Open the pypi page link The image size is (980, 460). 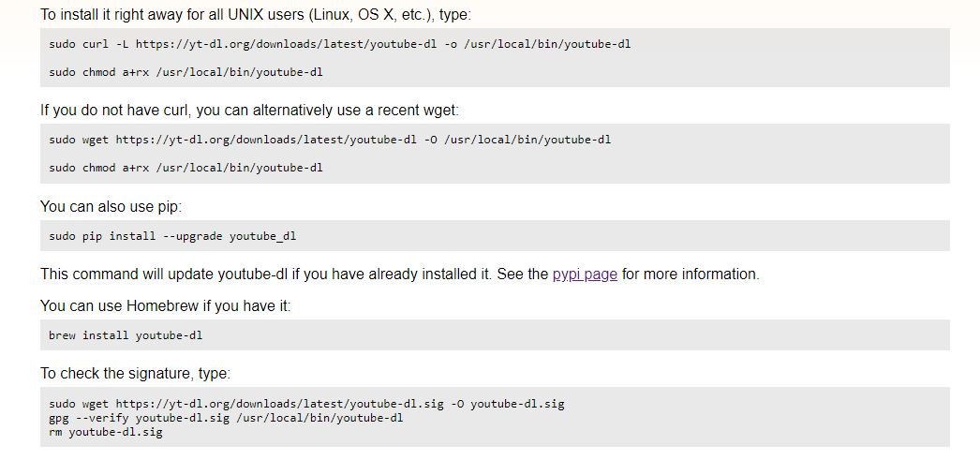tap(585, 274)
